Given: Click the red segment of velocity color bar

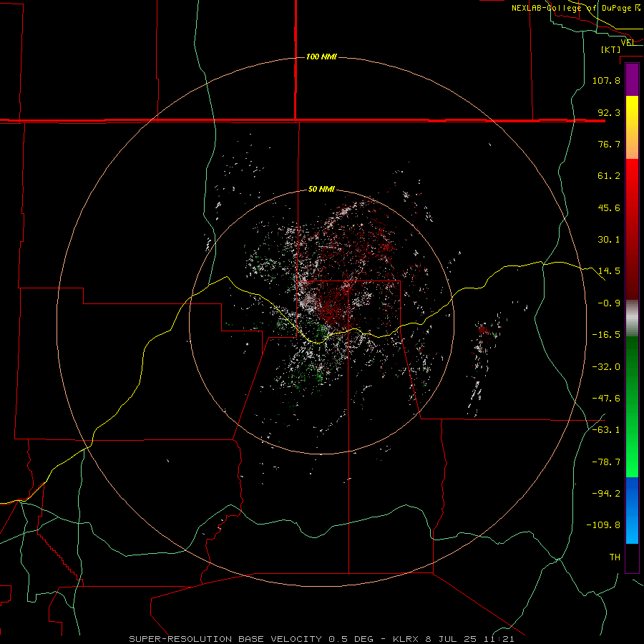Looking at the screenshot, I should click(x=632, y=229).
